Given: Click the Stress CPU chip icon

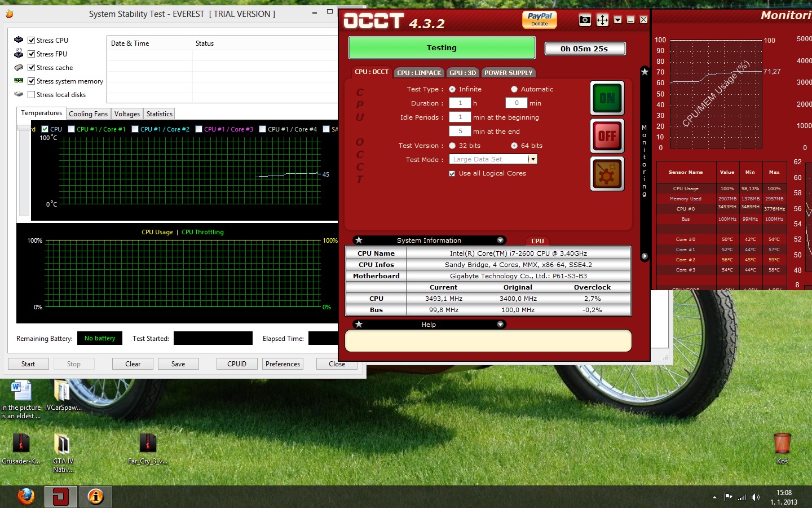Looking at the screenshot, I should tap(19, 40).
